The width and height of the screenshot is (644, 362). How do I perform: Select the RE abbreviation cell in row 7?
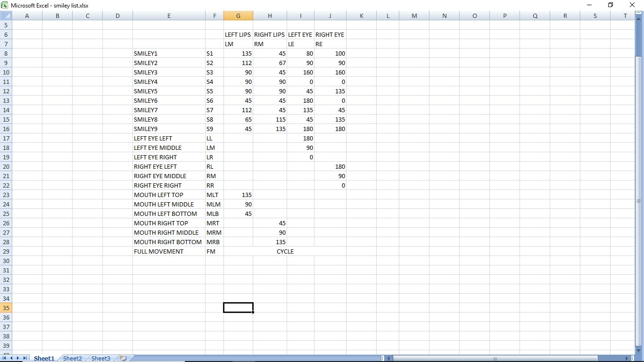330,44
